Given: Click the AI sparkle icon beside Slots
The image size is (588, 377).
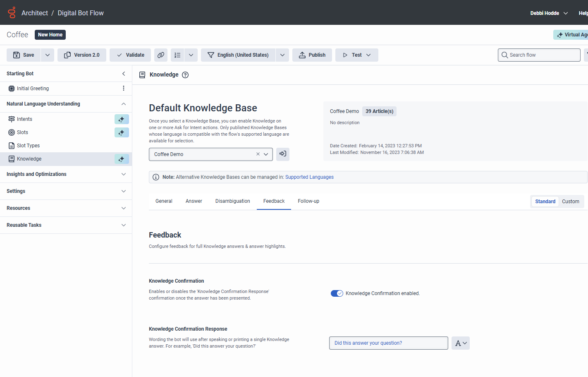Looking at the screenshot, I should point(122,132).
